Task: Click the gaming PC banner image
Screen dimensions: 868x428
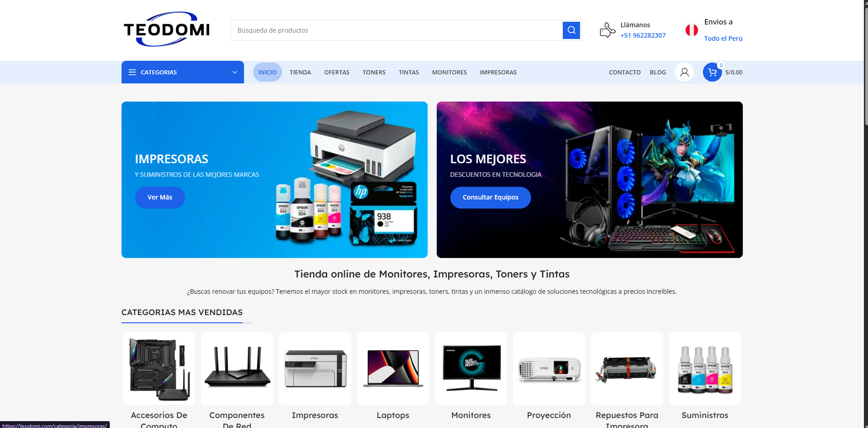Action: click(x=590, y=180)
